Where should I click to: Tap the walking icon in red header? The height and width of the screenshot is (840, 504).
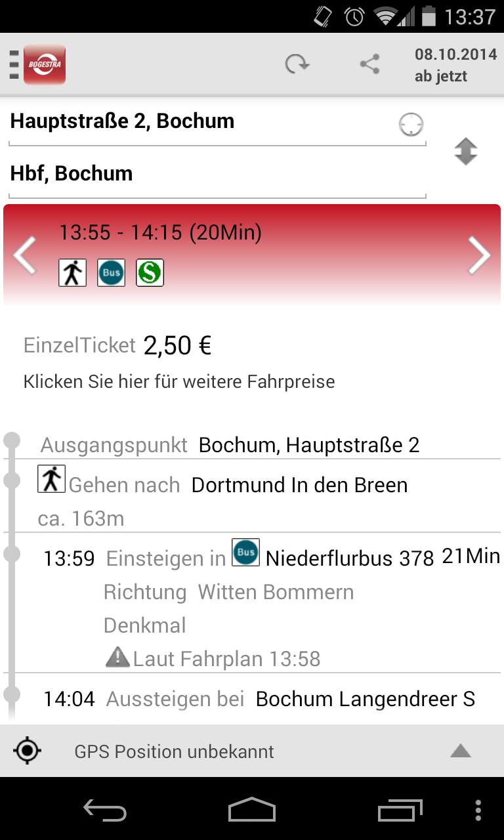[72, 272]
